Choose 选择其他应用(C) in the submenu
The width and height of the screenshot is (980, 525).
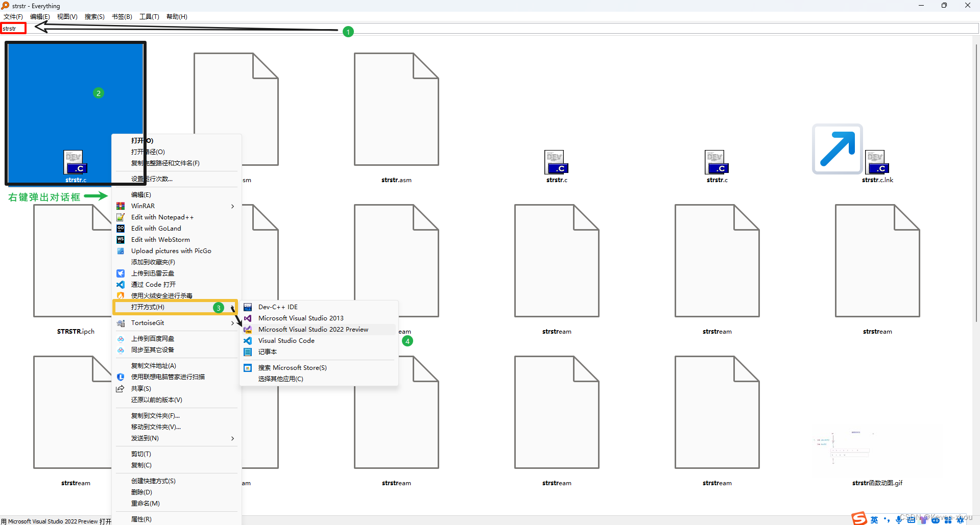tap(319, 379)
